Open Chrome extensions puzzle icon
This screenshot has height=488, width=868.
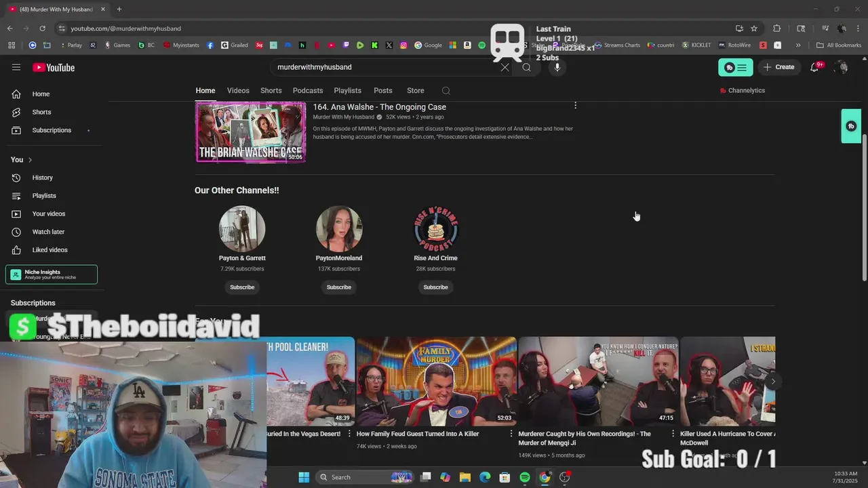(x=777, y=28)
